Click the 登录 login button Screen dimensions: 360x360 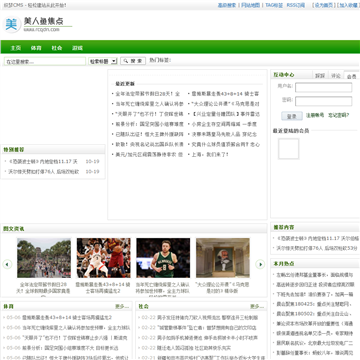pos(292,116)
